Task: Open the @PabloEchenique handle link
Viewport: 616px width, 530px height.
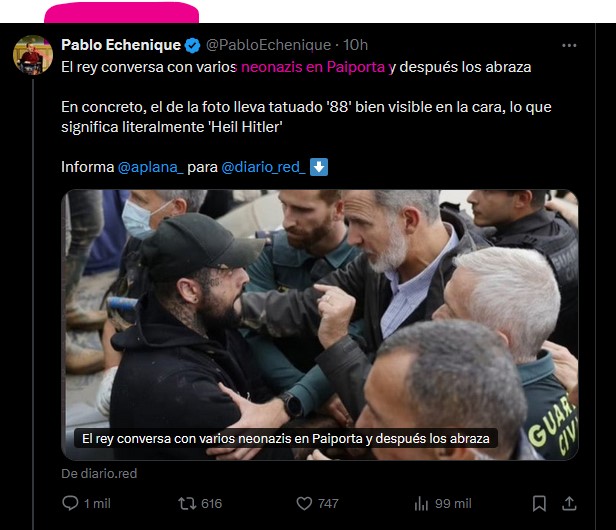Action: [x=268, y=45]
